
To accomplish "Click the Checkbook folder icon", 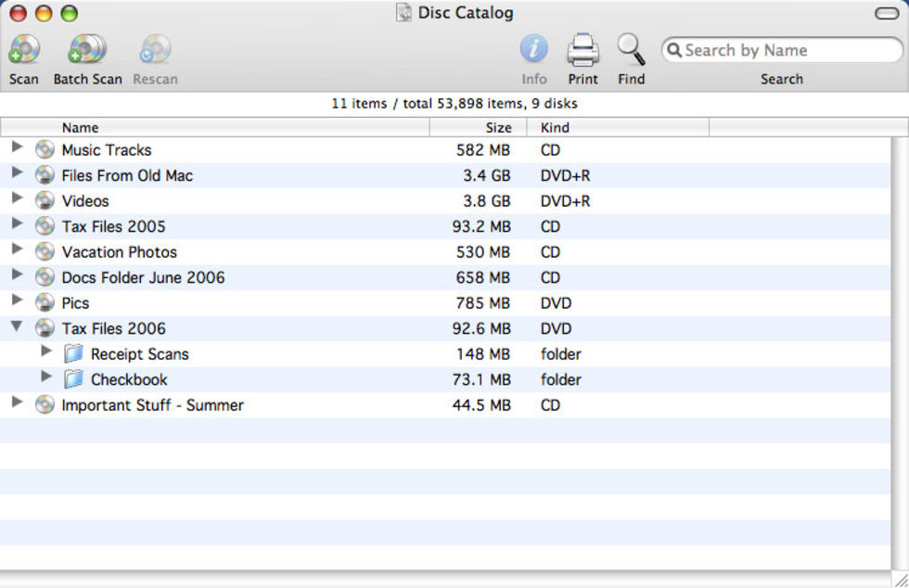I will tap(73, 379).
